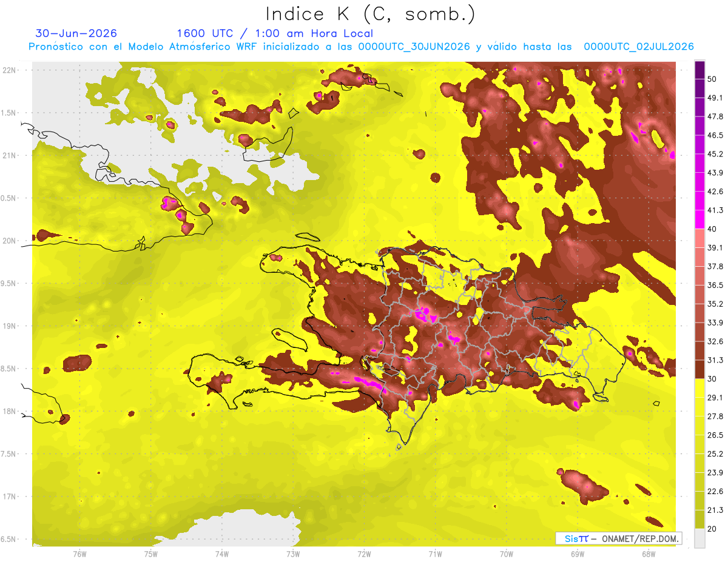Click the latitude axis label "21N"

click(9, 155)
